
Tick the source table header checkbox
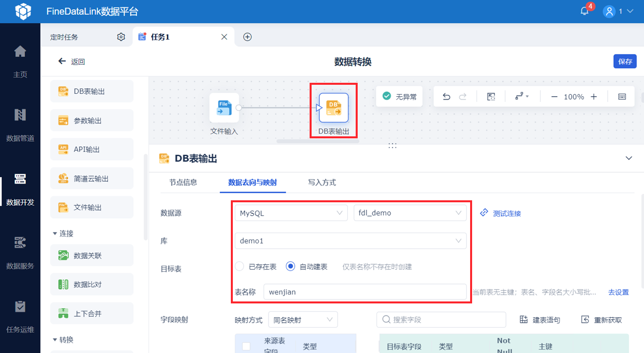point(246,346)
